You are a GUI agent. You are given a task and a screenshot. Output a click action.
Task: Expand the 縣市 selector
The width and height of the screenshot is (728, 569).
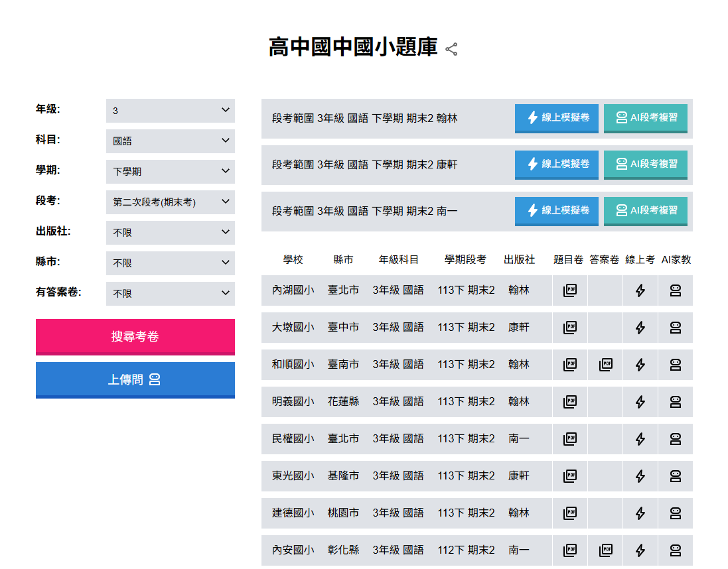(x=170, y=263)
